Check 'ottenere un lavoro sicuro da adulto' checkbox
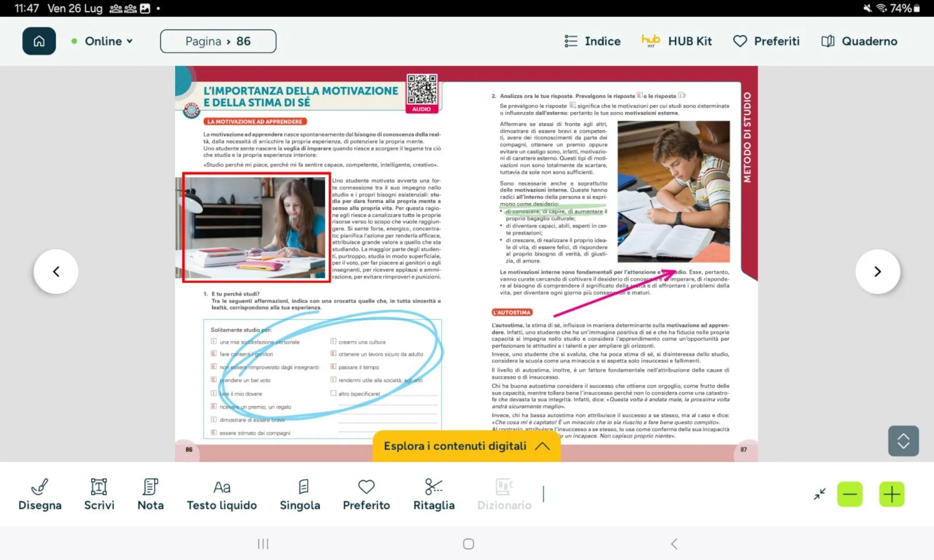Viewport: 934px width, 560px height. point(333,354)
